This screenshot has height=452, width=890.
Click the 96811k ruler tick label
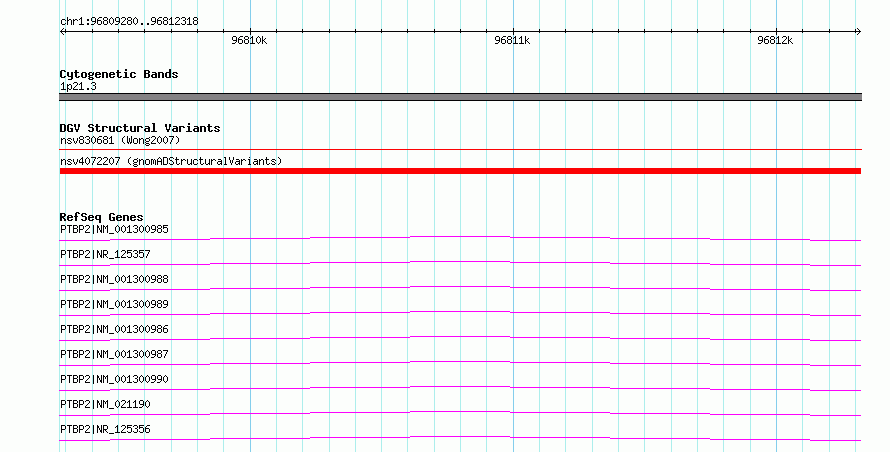pyautogui.click(x=512, y=40)
